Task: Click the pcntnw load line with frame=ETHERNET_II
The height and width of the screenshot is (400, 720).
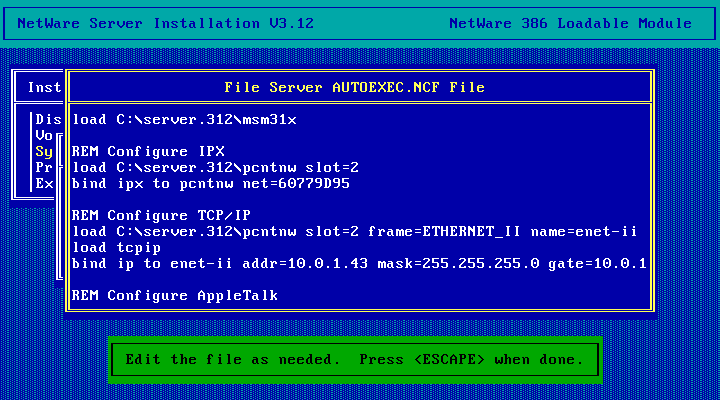Action: tap(354, 231)
